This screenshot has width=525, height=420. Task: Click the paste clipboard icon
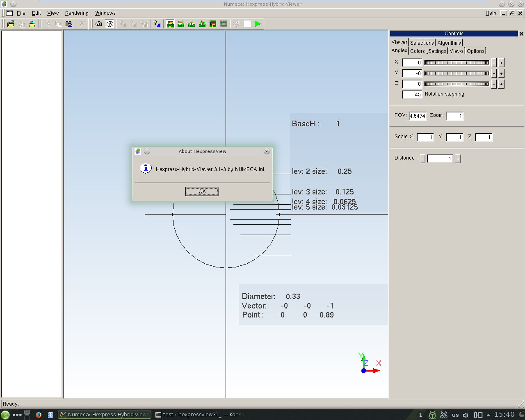pyautogui.click(x=69, y=24)
